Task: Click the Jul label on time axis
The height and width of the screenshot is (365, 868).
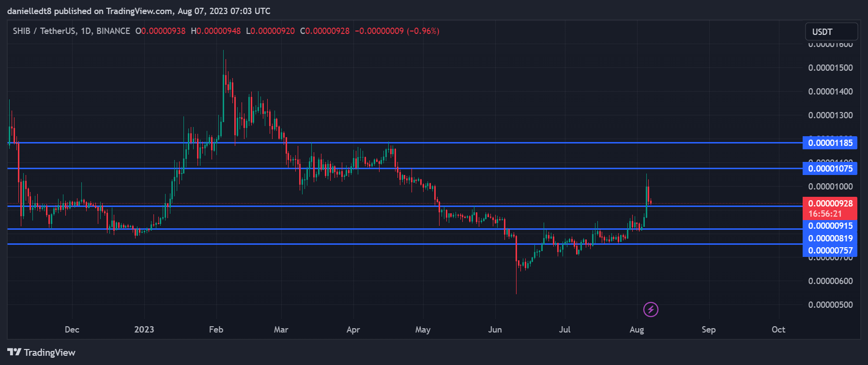Action: (564, 330)
